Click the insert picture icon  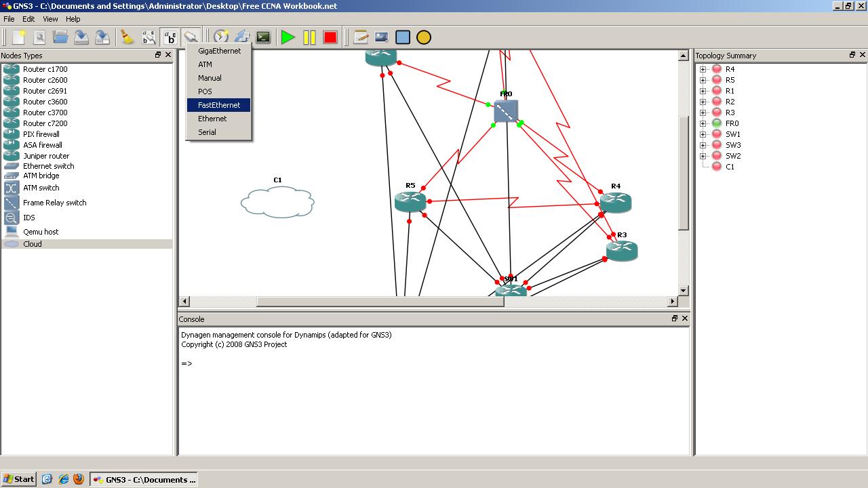click(x=382, y=37)
